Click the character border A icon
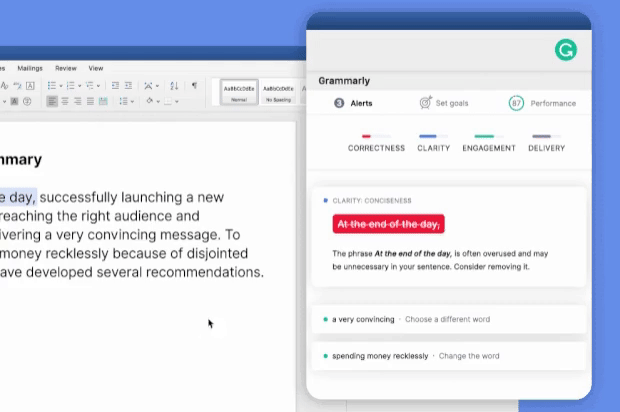 [x=30, y=85]
